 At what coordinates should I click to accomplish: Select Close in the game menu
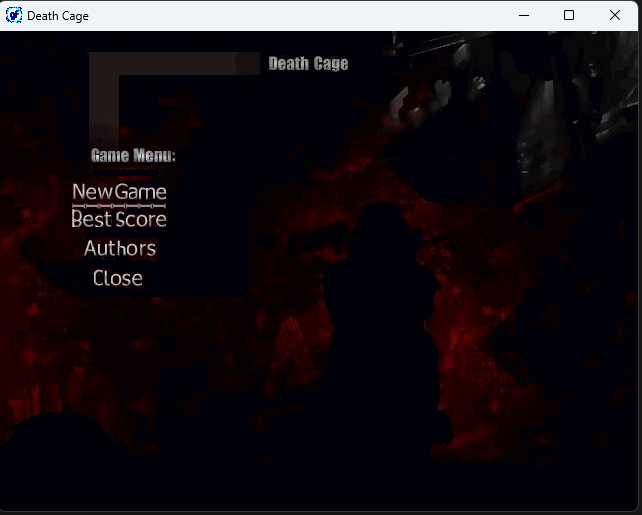pyautogui.click(x=118, y=278)
